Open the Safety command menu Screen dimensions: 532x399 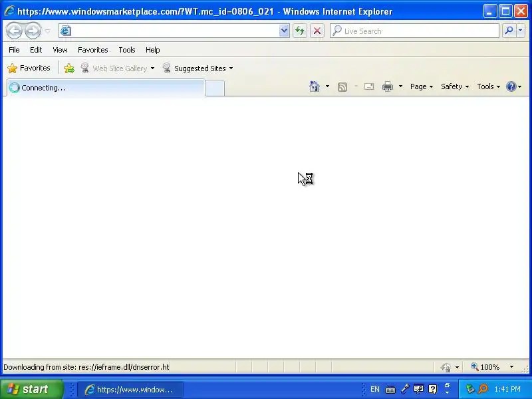[455, 86]
